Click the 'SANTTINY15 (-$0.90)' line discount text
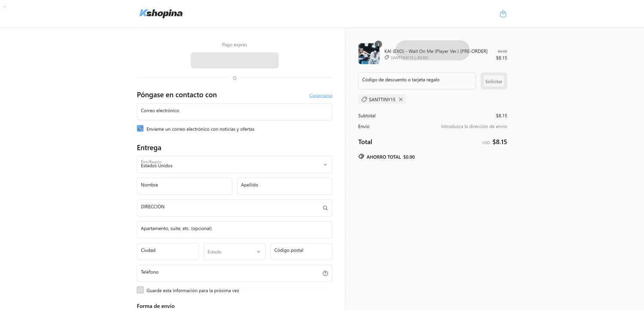This screenshot has width=644, height=310. click(409, 58)
